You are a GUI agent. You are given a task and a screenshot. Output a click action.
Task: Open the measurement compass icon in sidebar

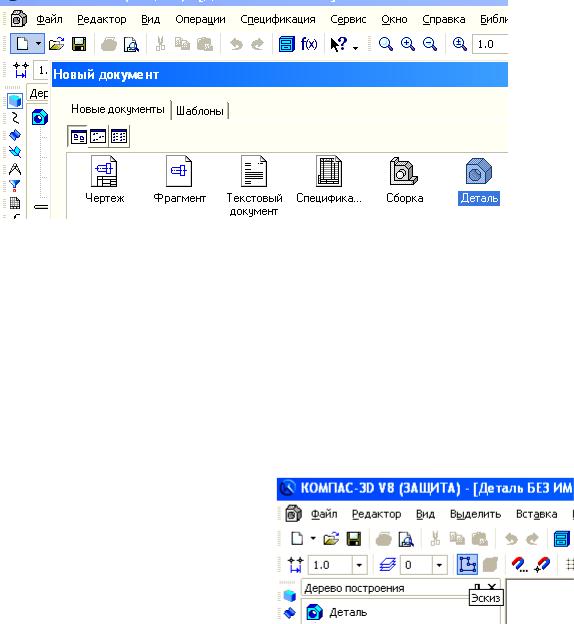click(x=15, y=169)
